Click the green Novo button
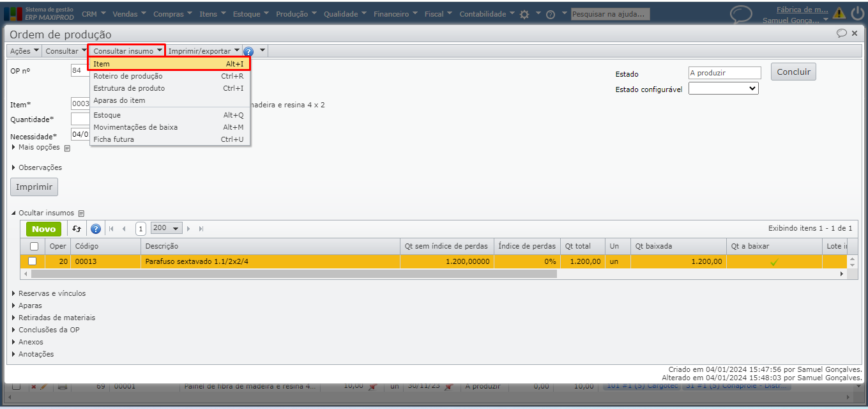Viewport: 868px width, 409px height. 44,229
